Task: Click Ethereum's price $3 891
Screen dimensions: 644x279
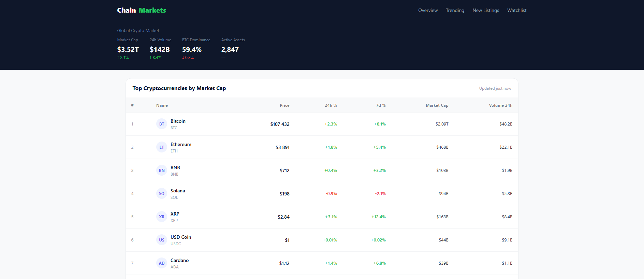Action: pos(282,147)
